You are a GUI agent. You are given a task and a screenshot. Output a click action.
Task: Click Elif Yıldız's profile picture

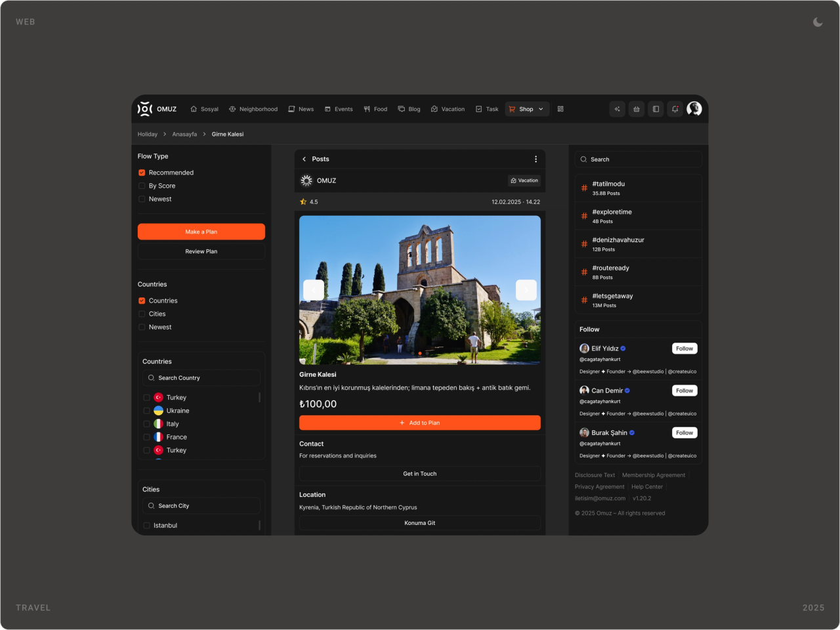tap(584, 348)
